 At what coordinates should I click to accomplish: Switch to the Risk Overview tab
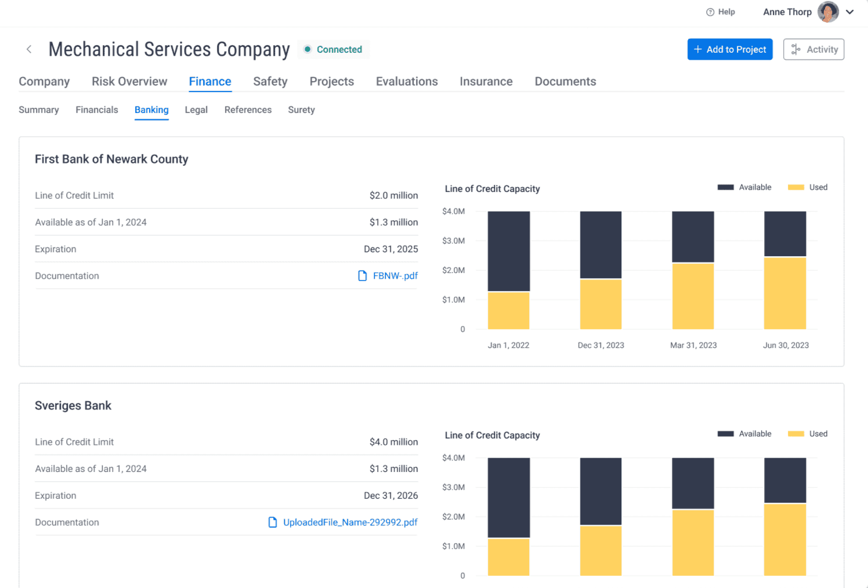(129, 82)
